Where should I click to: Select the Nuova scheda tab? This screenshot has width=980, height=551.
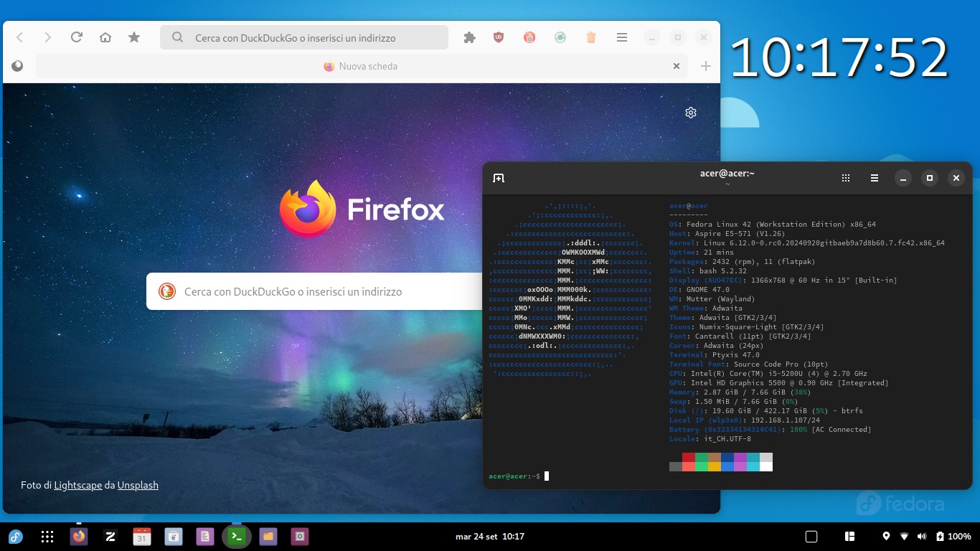point(362,66)
